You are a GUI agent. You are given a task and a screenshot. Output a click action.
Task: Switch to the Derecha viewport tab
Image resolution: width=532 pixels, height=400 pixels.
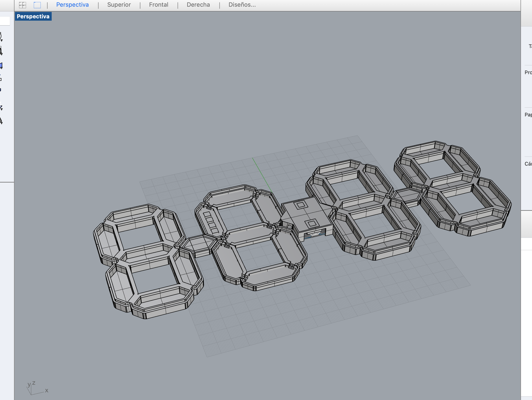(x=198, y=5)
